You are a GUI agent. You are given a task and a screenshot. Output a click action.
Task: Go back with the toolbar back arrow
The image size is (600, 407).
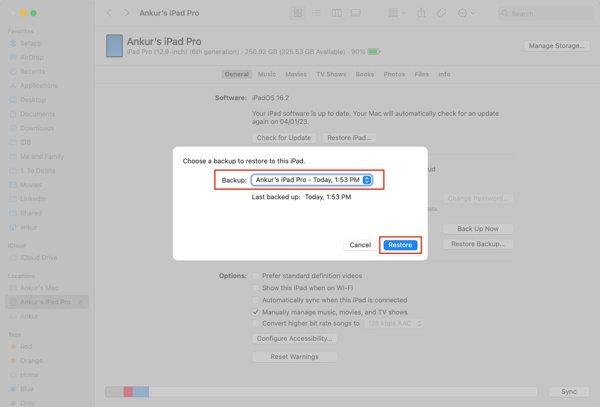(109, 13)
